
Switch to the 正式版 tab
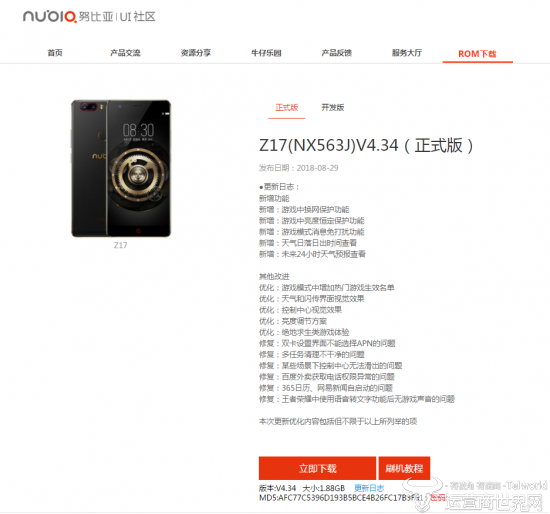click(x=287, y=107)
